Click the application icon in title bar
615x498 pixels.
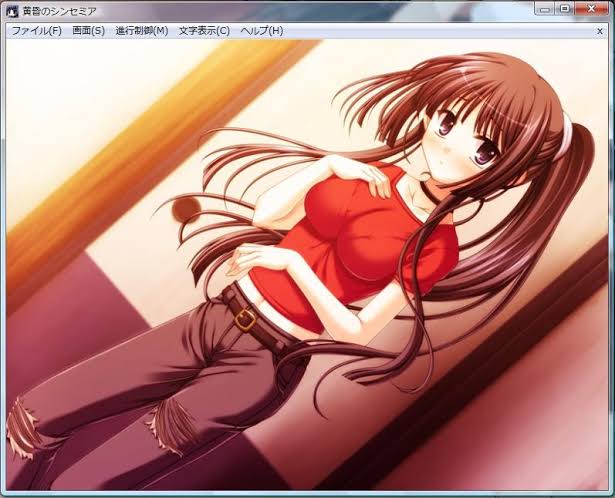[x=13, y=12]
